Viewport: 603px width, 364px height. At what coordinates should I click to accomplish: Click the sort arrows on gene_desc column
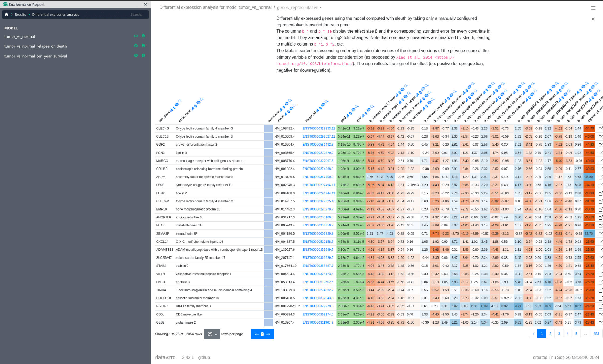tap(195, 106)
